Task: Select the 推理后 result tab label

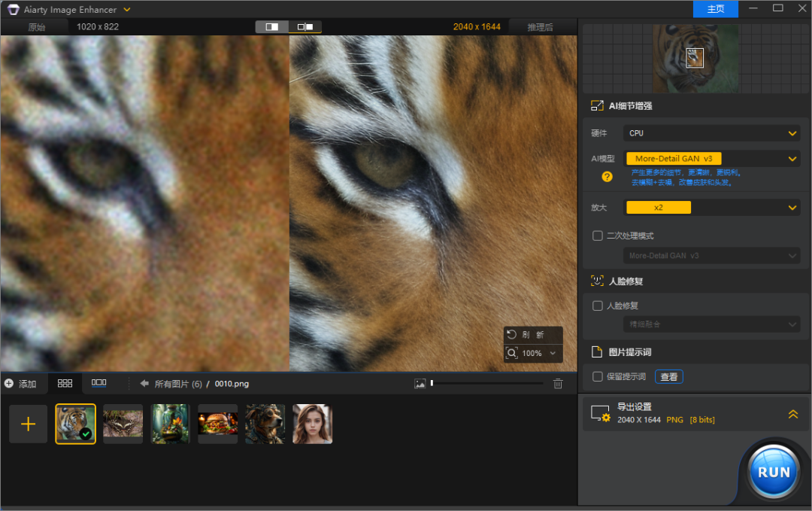Action: point(540,27)
